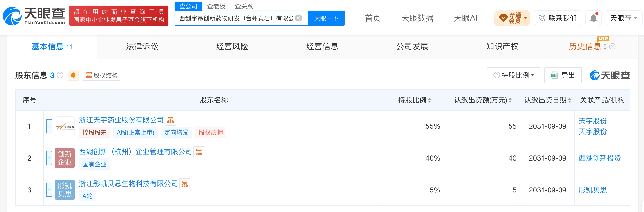This screenshot has width=644, height=212.
Task: Select the 知识产权 tab
Action: 502,47
